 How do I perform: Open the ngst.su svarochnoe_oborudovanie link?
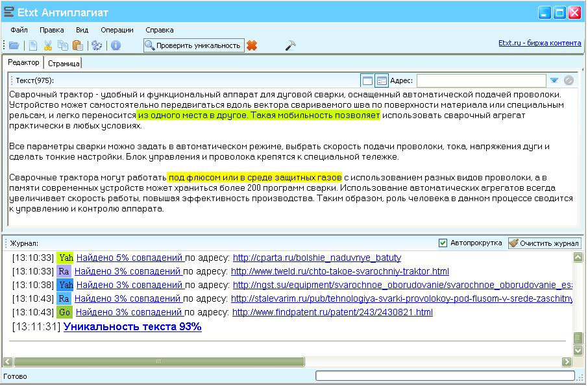point(402,285)
